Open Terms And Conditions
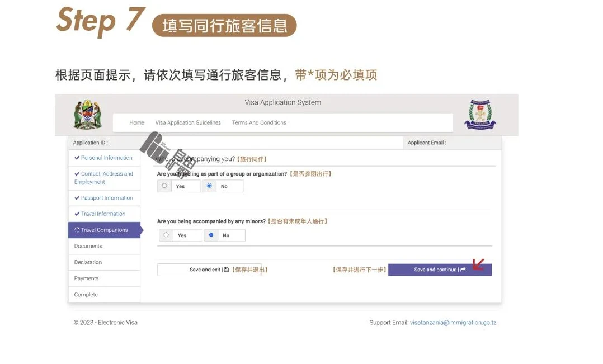The height and width of the screenshot is (364, 603). tap(259, 122)
